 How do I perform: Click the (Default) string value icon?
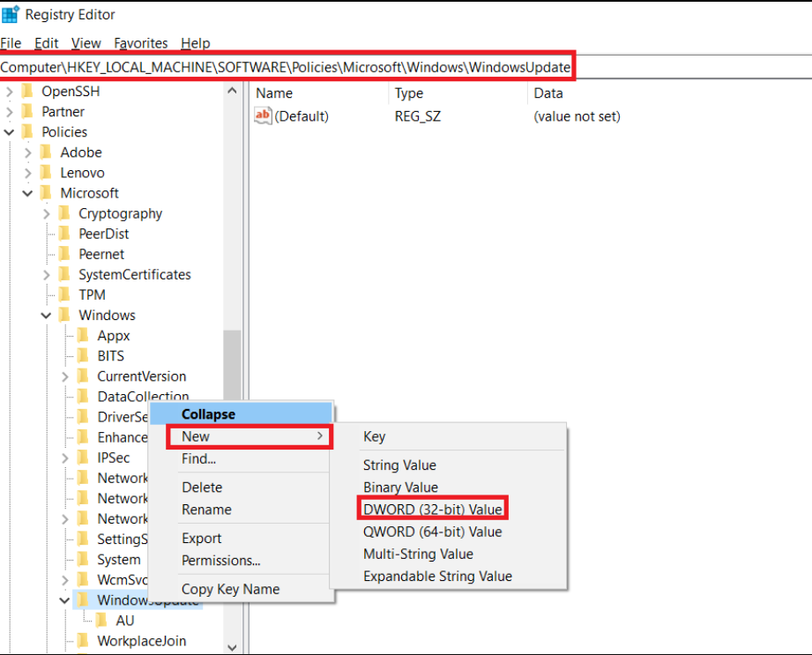coord(260,115)
